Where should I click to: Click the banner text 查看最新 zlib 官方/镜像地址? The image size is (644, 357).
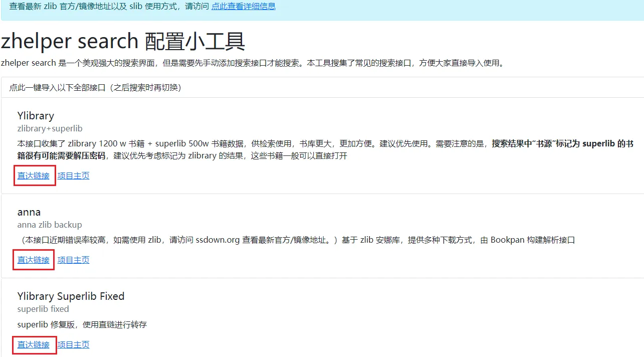click(109, 7)
